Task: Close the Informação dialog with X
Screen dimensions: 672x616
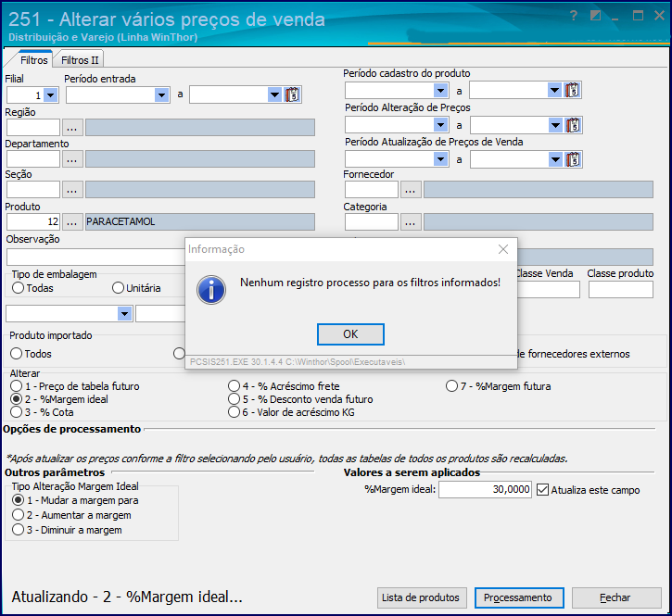Action: coord(503,249)
